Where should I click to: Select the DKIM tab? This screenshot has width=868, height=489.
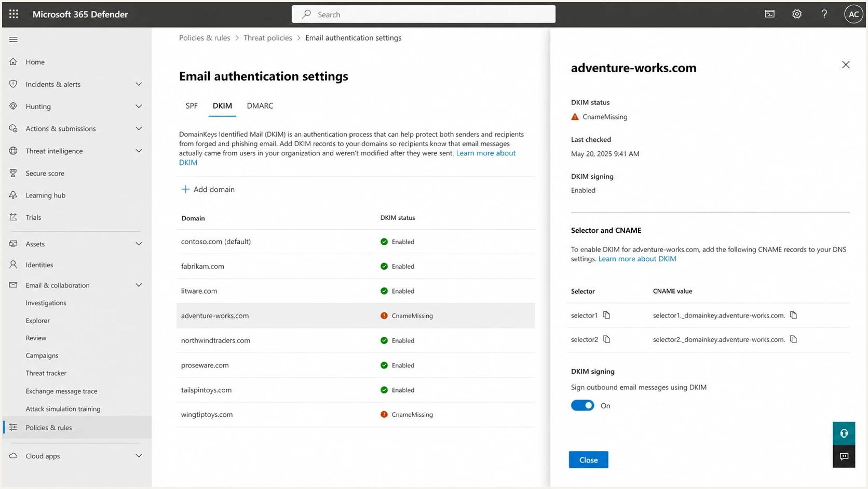click(222, 105)
